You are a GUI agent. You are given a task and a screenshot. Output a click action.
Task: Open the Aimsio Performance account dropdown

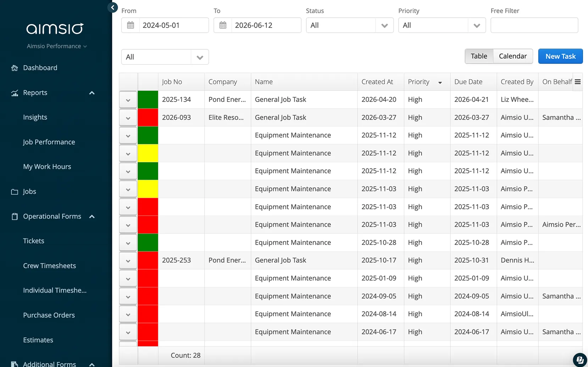coord(57,46)
